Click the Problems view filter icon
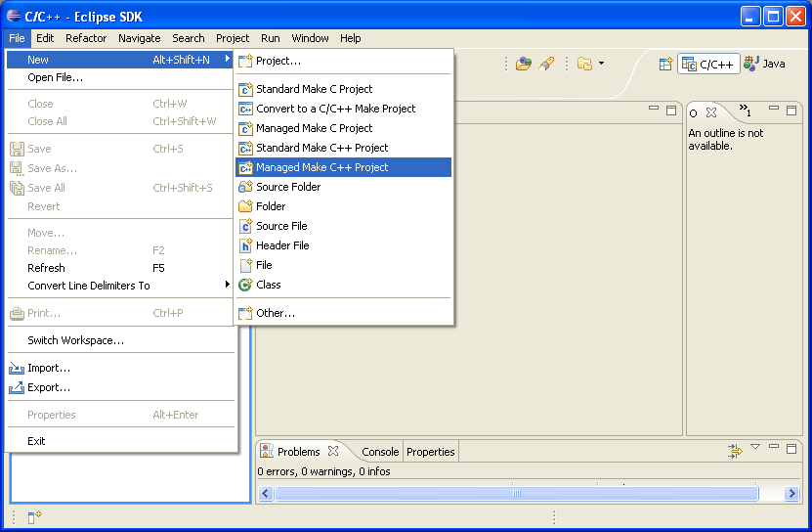This screenshot has width=812, height=532. pyautogui.click(x=735, y=450)
